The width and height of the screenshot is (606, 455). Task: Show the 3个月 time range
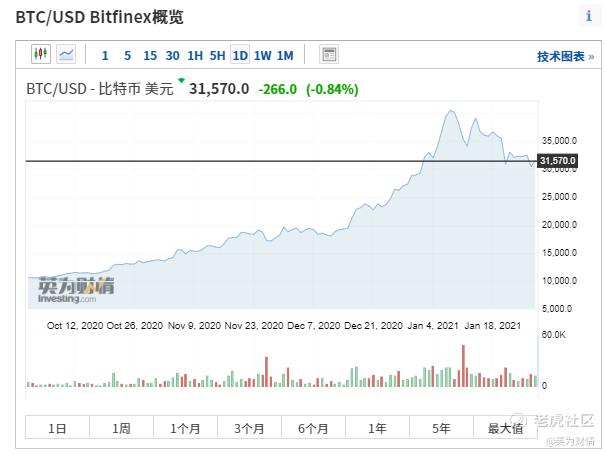click(x=249, y=428)
